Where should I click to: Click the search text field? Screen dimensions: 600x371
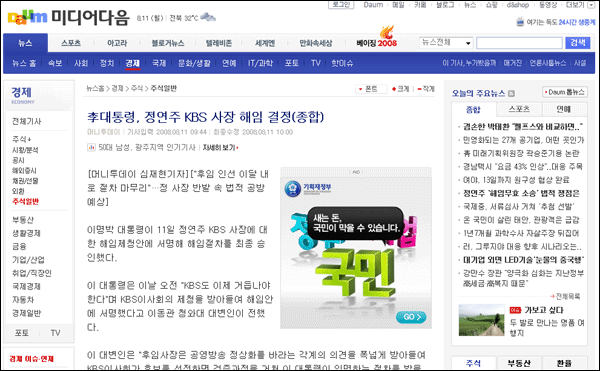[519, 43]
